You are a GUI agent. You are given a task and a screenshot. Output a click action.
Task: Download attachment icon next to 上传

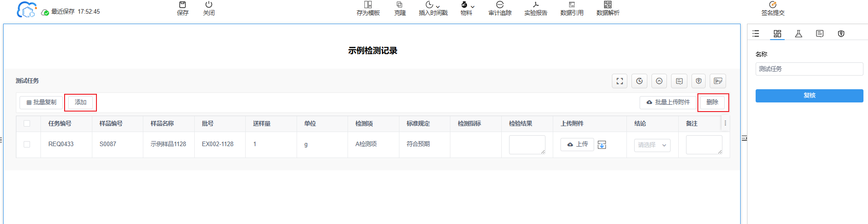[x=602, y=145]
